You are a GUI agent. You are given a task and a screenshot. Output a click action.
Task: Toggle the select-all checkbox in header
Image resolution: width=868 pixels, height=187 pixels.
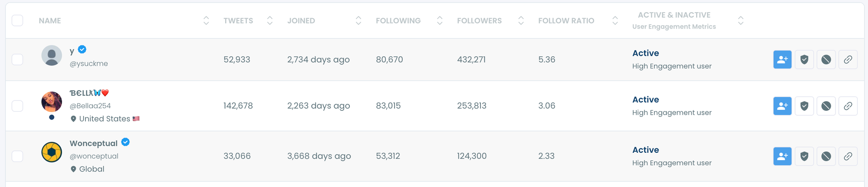17,20
